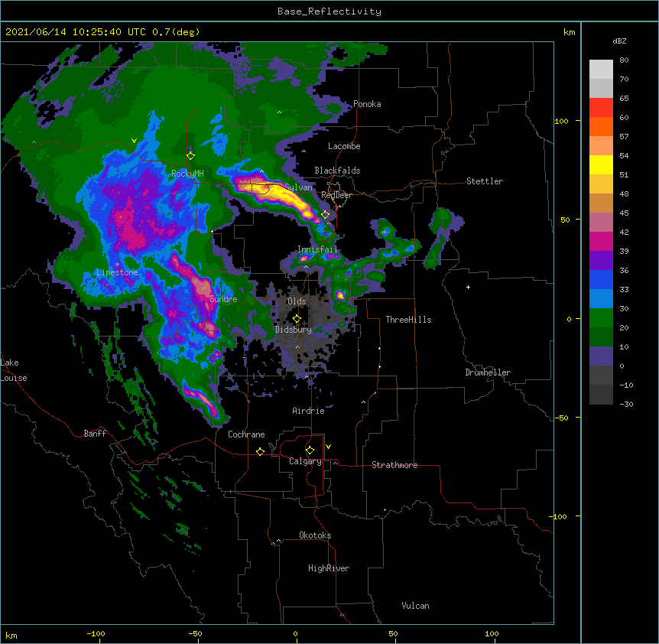The image size is (659, 644).
Task: Click the Innisfail label
Action: [x=317, y=249]
